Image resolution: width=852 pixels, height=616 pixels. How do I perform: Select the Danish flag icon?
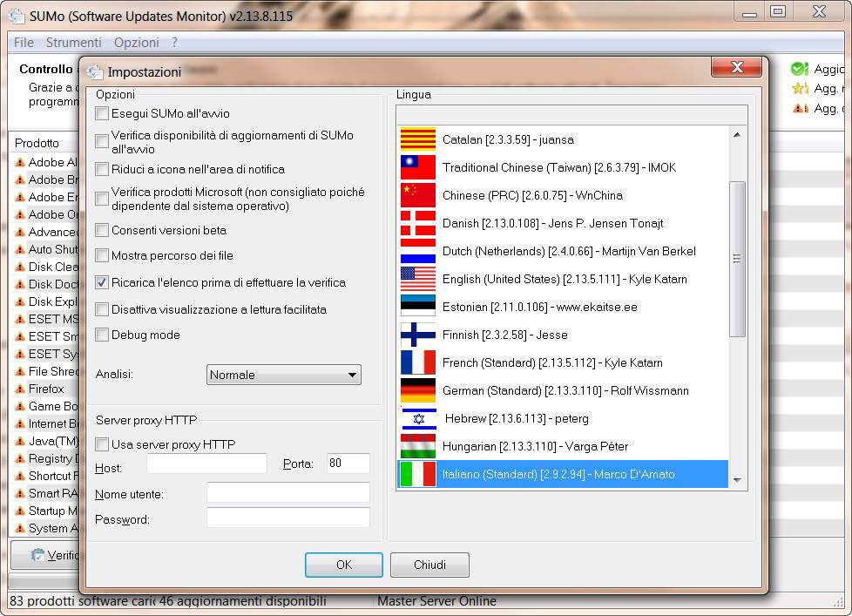point(418,223)
